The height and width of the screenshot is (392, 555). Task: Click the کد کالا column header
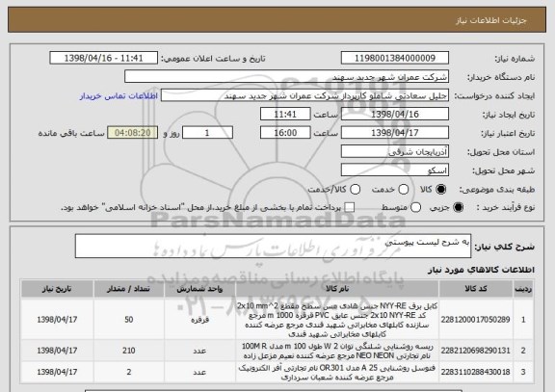476,289
